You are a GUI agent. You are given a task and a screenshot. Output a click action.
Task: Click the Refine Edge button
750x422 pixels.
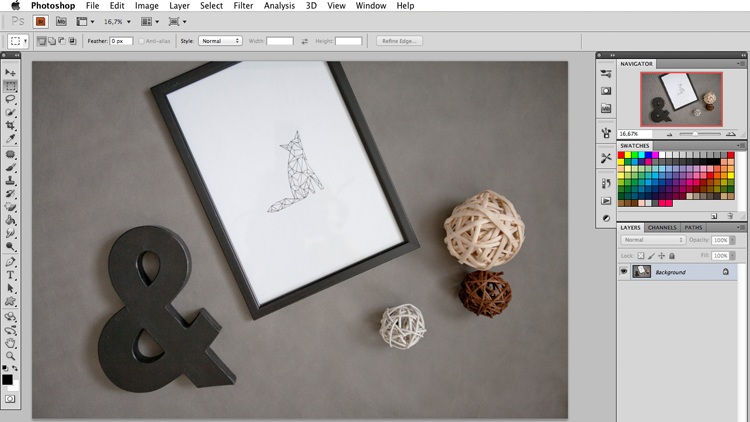399,41
